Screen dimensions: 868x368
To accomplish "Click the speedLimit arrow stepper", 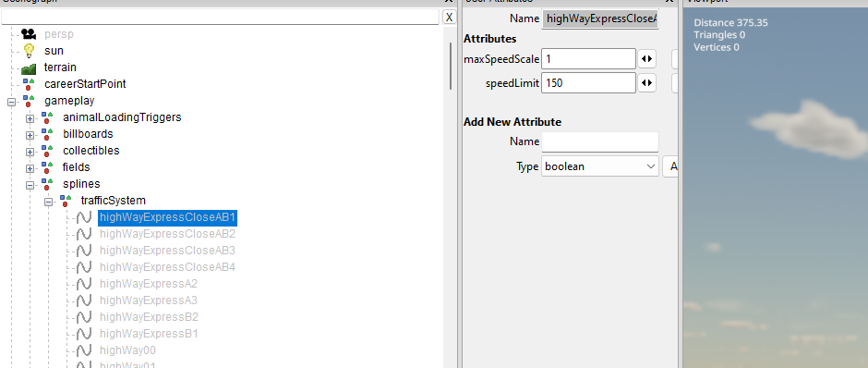I will pyautogui.click(x=646, y=83).
